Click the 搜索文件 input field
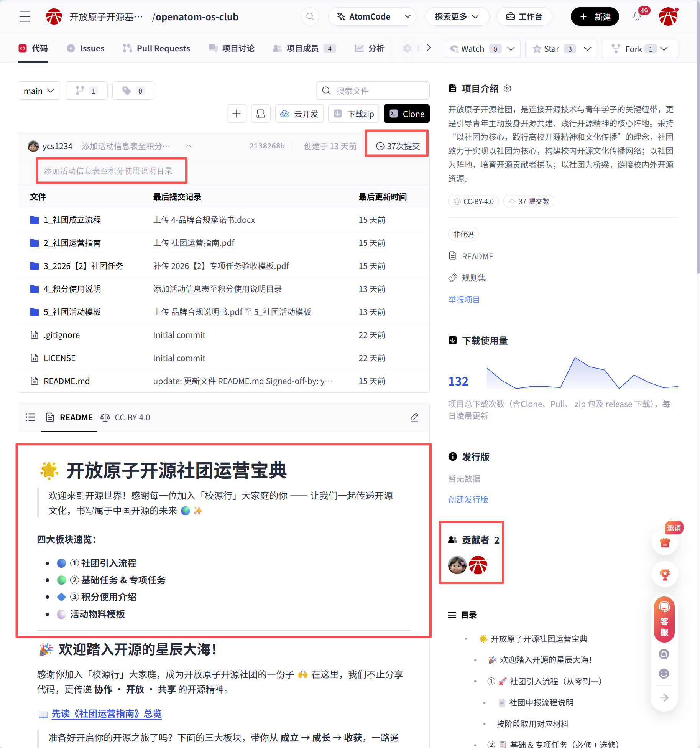This screenshot has height=748, width=700. (x=373, y=91)
